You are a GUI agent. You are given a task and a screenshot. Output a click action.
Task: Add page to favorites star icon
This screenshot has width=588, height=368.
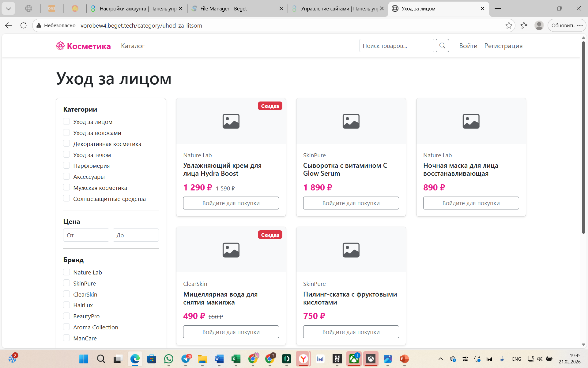509,25
